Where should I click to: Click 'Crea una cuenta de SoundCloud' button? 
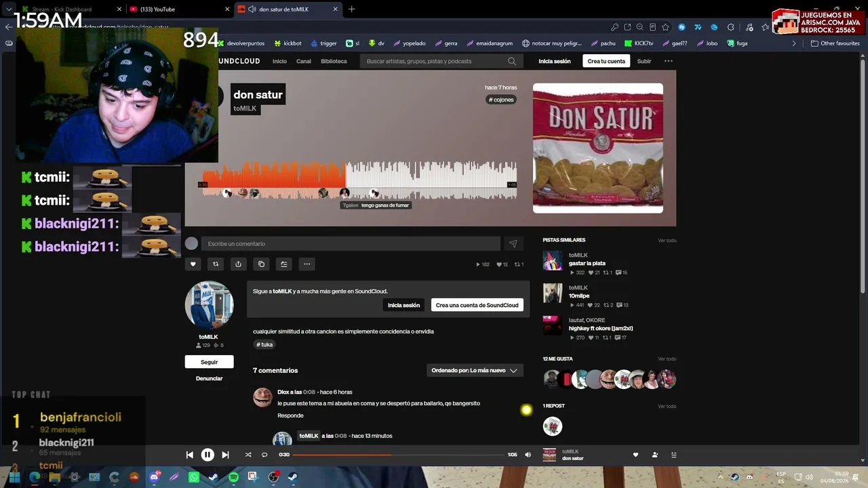pyautogui.click(x=477, y=305)
